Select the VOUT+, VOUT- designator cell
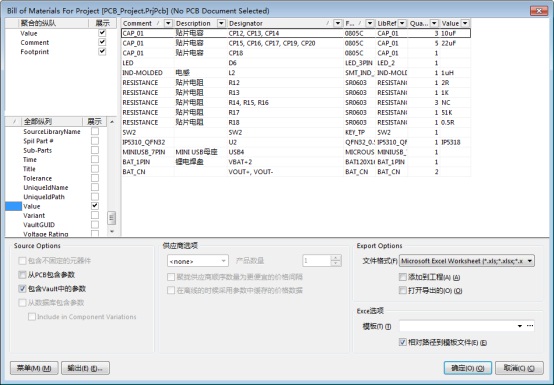The image size is (554, 385). [285, 172]
